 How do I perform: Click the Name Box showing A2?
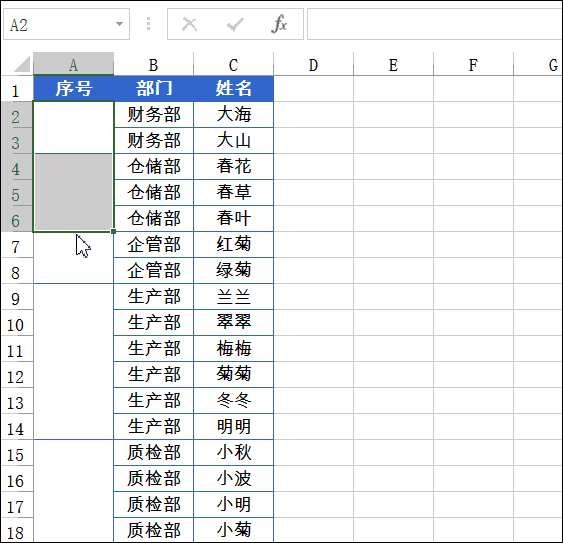pyautogui.click(x=66, y=24)
